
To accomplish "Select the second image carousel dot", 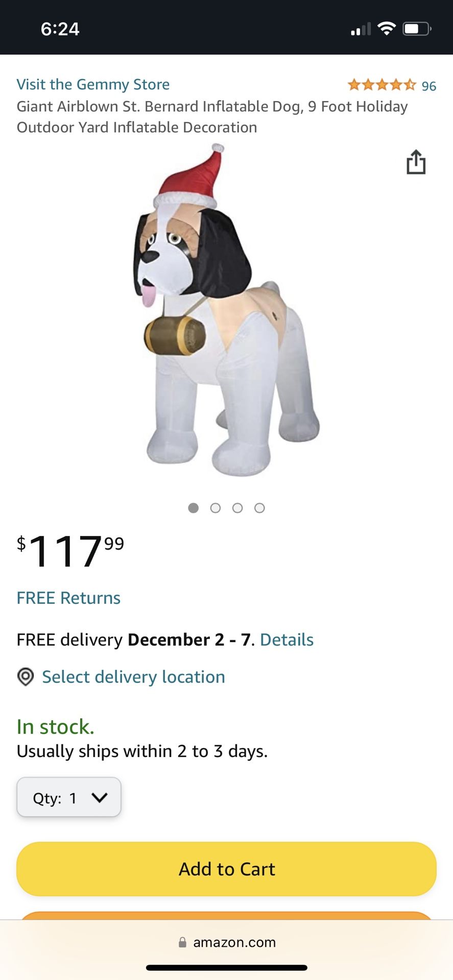I will (x=216, y=508).
